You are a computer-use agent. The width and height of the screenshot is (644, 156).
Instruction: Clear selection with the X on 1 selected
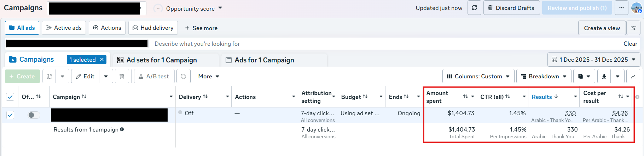tap(102, 60)
